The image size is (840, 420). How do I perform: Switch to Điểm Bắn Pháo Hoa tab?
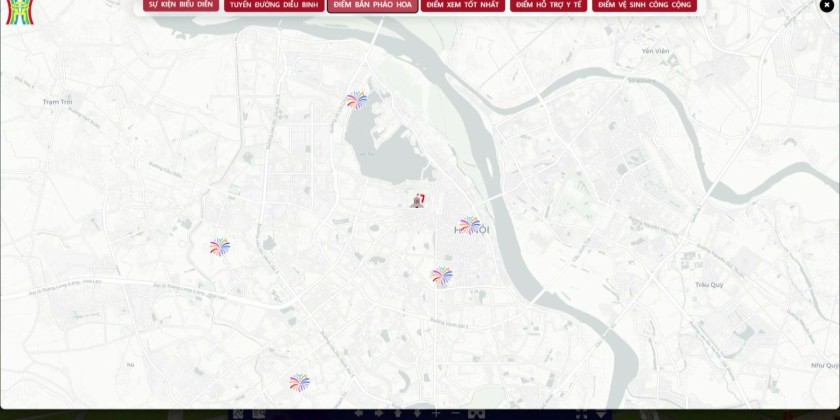tap(372, 5)
